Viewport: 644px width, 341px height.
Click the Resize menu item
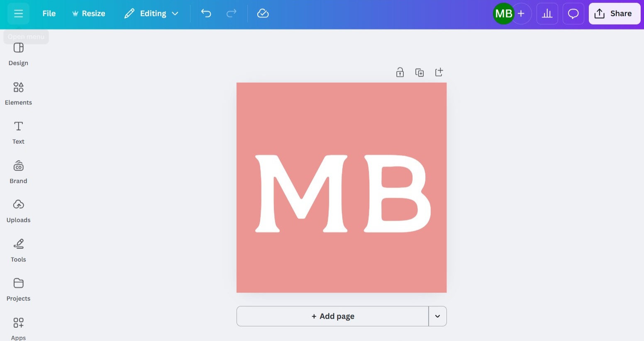pyautogui.click(x=88, y=13)
